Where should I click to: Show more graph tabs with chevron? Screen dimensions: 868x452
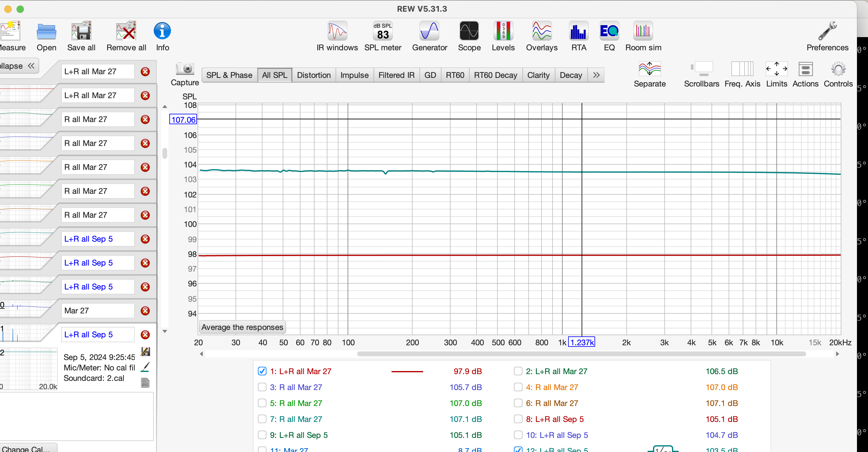click(x=596, y=75)
